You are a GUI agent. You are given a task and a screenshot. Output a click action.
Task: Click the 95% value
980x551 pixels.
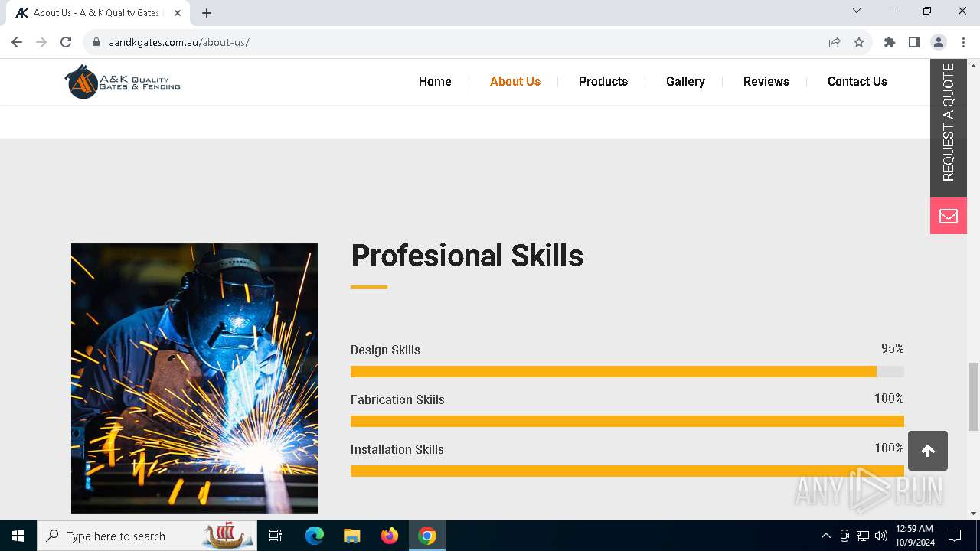coord(892,348)
